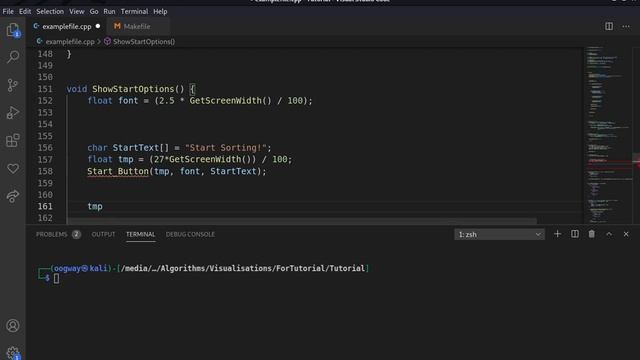The image size is (640, 360).
Task: Open the Accounts menu icon
Action: [x=13, y=326]
